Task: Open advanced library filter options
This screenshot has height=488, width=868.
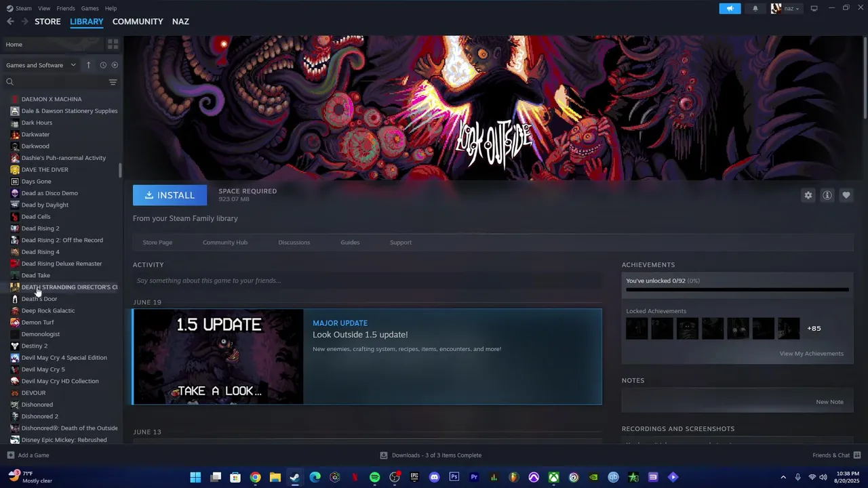Action: pos(113,82)
